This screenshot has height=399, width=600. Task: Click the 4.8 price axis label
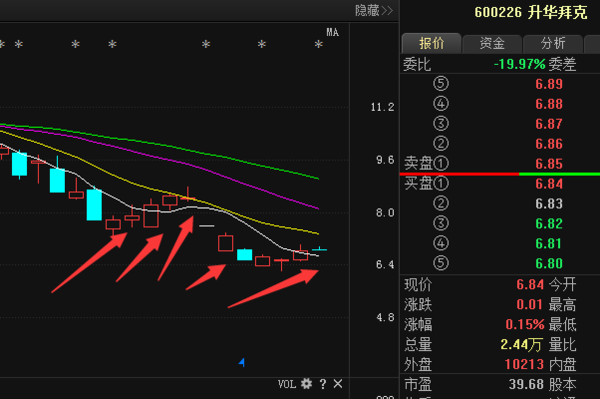385,318
